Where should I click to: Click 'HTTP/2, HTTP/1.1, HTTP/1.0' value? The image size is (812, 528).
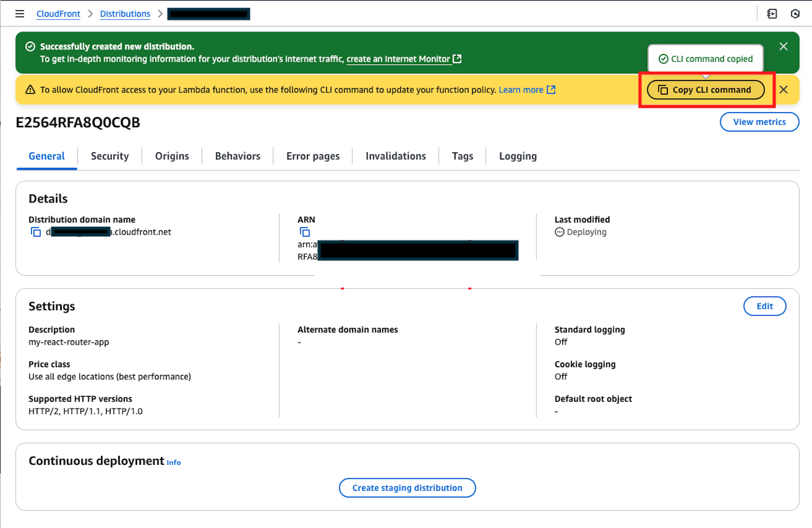(x=86, y=412)
